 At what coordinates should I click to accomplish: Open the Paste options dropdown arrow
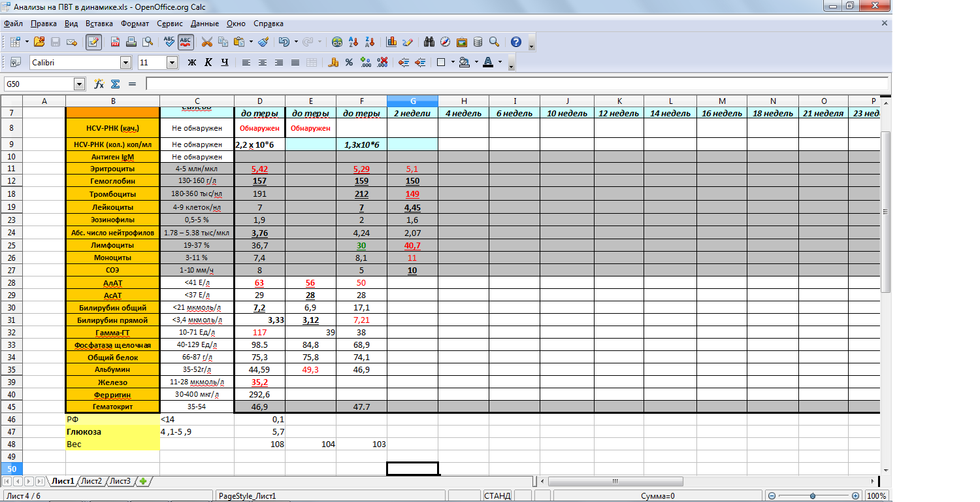click(251, 42)
